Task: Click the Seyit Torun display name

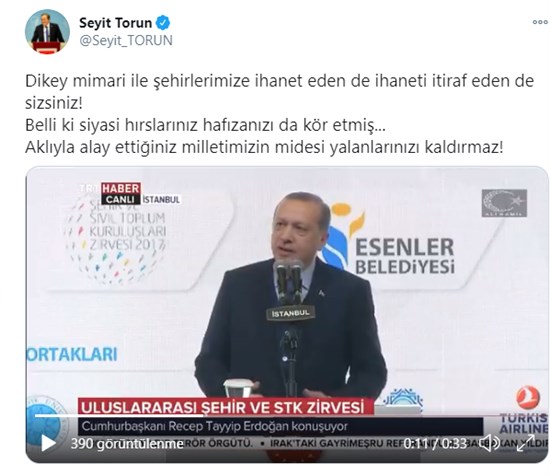Action: (115, 23)
